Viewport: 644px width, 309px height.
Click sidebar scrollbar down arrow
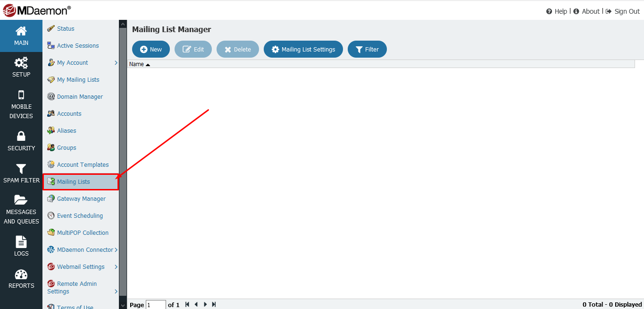tap(123, 305)
